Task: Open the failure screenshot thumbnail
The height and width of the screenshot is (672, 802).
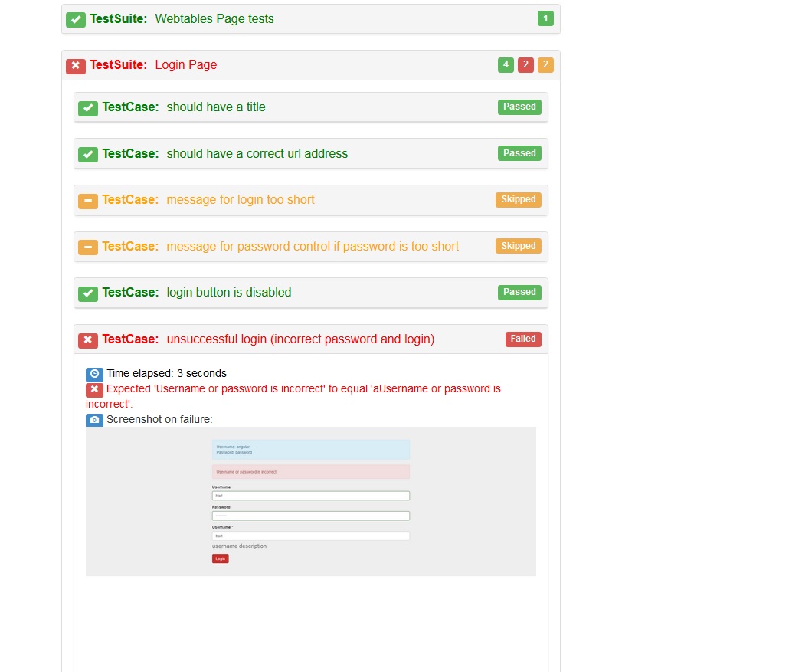Action: pos(310,501)
